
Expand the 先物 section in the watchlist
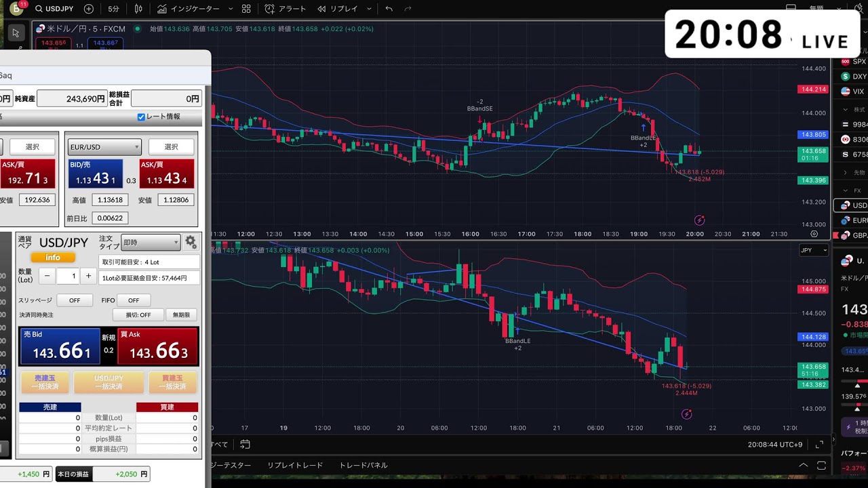coord(846,173)
